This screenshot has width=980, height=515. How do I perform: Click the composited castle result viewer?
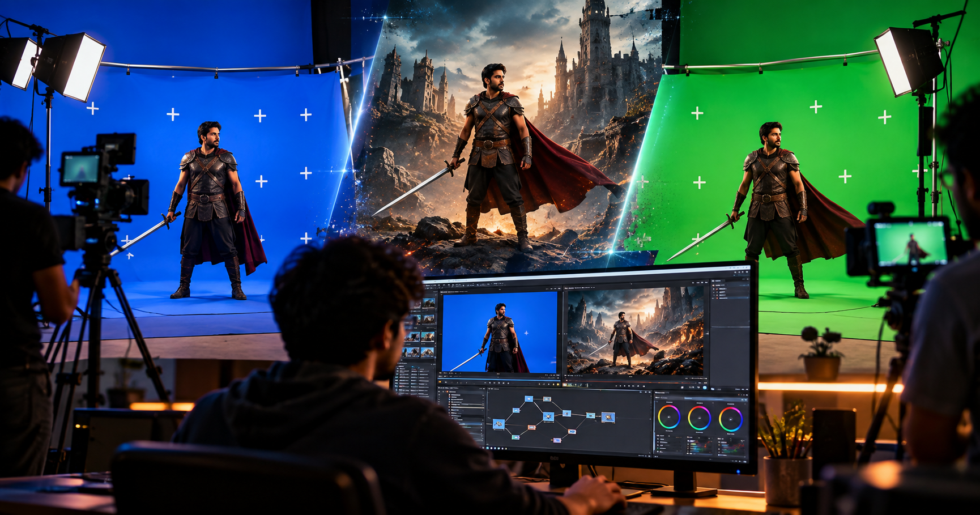(635, 332)
